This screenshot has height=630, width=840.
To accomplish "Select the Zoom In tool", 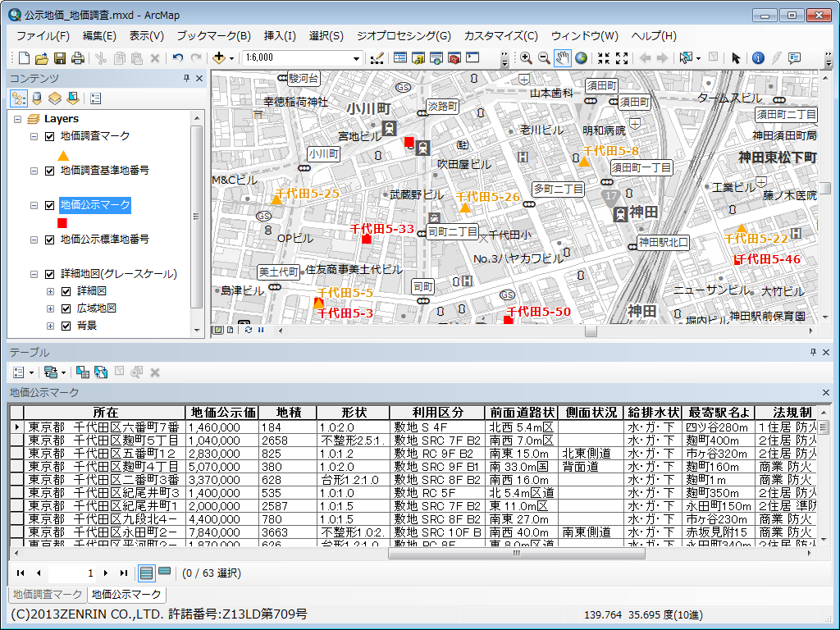I will coord(526,58).
